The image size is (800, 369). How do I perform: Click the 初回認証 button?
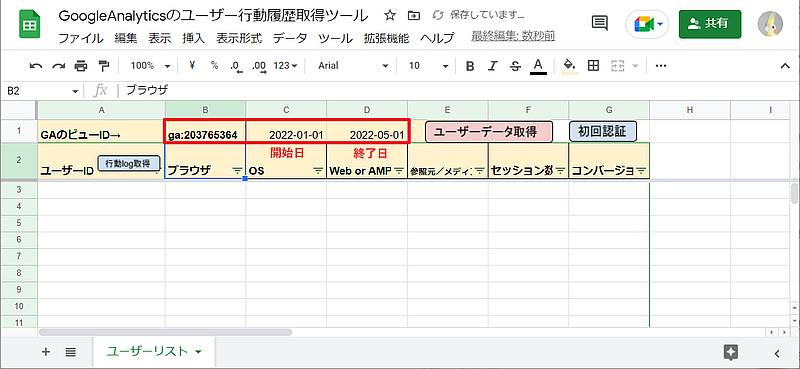(x=603, y=131)
